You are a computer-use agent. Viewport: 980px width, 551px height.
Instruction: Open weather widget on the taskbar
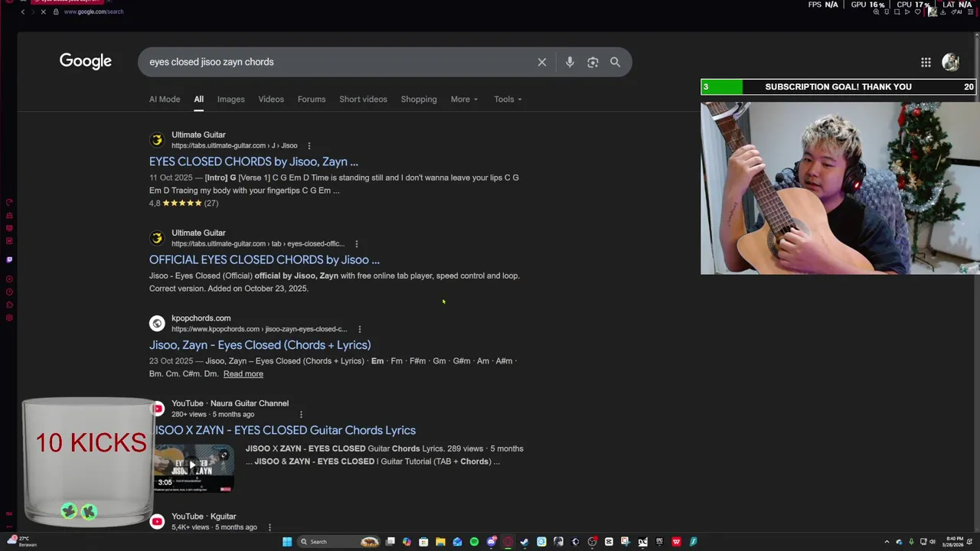21,542
